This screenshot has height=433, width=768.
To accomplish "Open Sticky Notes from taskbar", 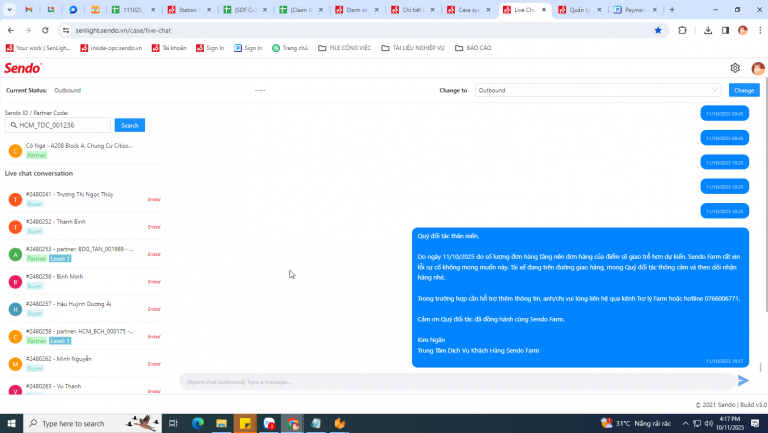I will 245,423.
